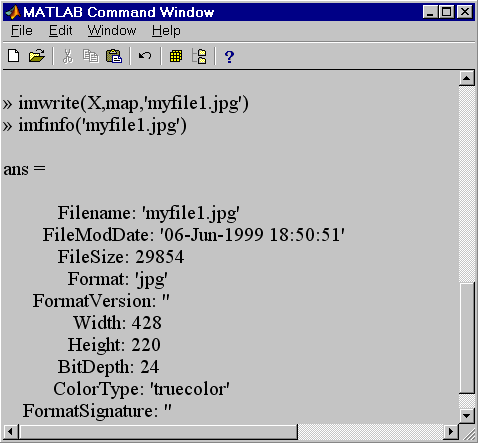Click the 'ans =' output text
This screenshot has height=443, width=478.
24,169
